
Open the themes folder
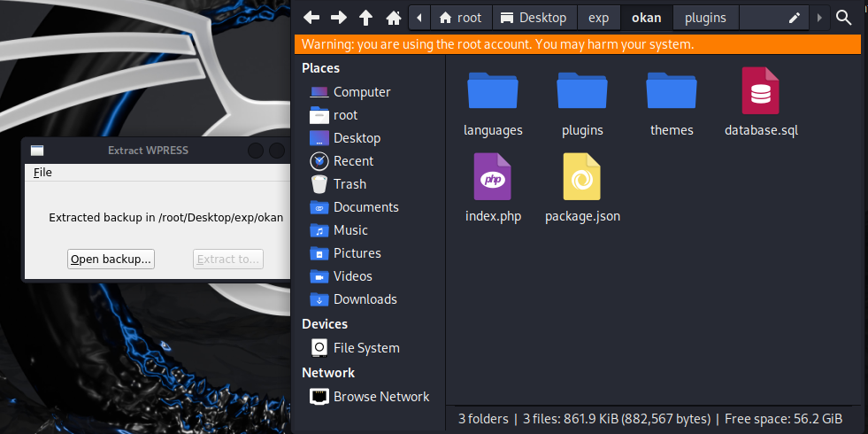click(672, 91)
